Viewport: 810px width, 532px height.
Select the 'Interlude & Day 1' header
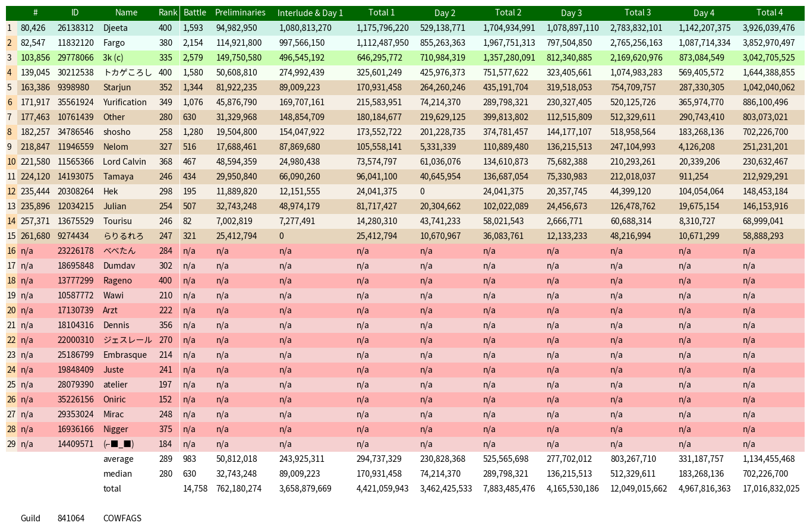[310, 12]
